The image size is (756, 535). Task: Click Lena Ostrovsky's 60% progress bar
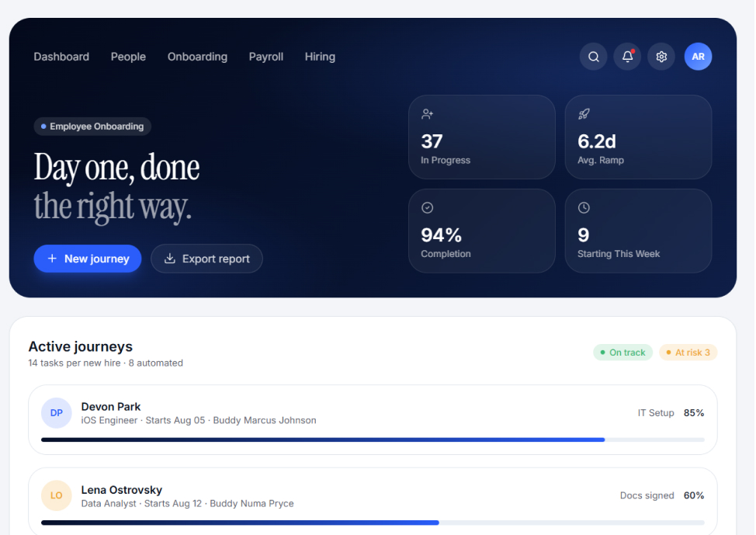[373, 523]
